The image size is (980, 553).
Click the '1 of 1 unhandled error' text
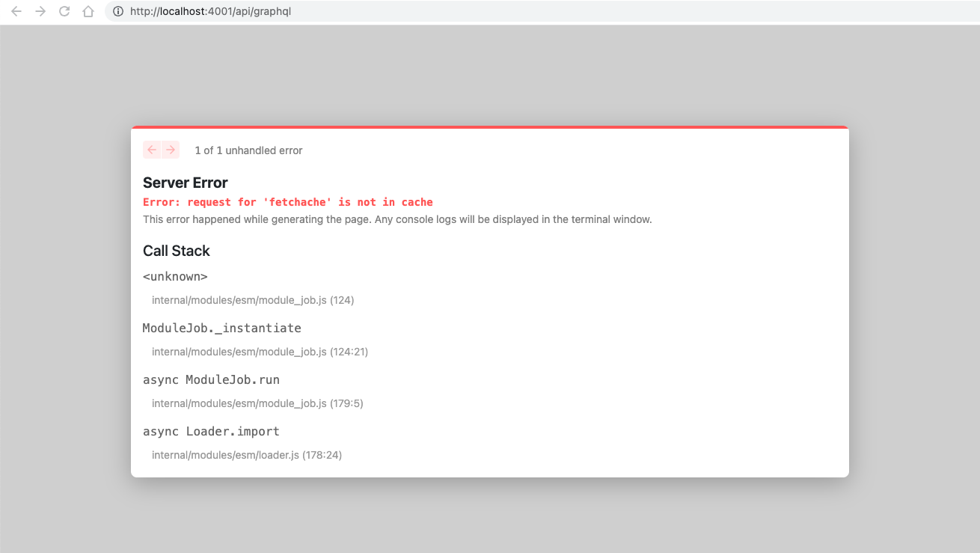(x=248, y=150)
